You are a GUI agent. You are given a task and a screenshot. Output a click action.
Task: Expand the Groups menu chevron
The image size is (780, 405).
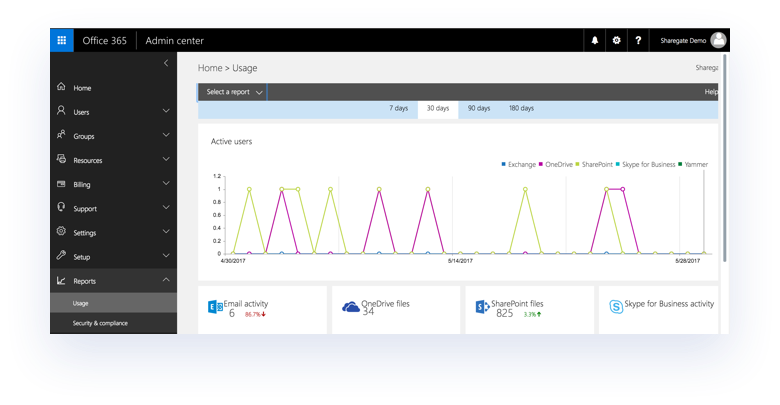(x=166, y=135)
